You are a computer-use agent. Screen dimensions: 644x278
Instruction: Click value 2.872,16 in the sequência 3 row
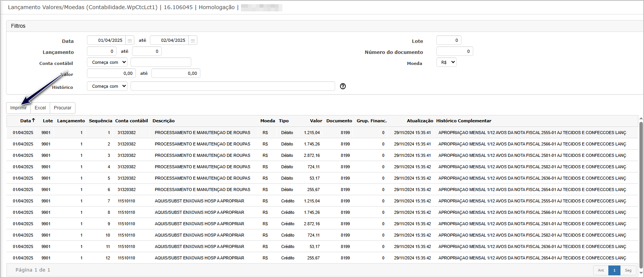(312, 155)
